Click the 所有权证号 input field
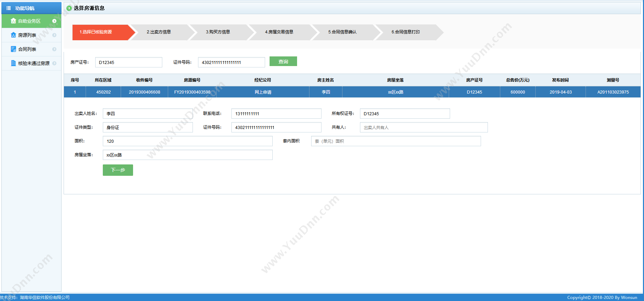 pyautogui.click(x=405, y=114)
